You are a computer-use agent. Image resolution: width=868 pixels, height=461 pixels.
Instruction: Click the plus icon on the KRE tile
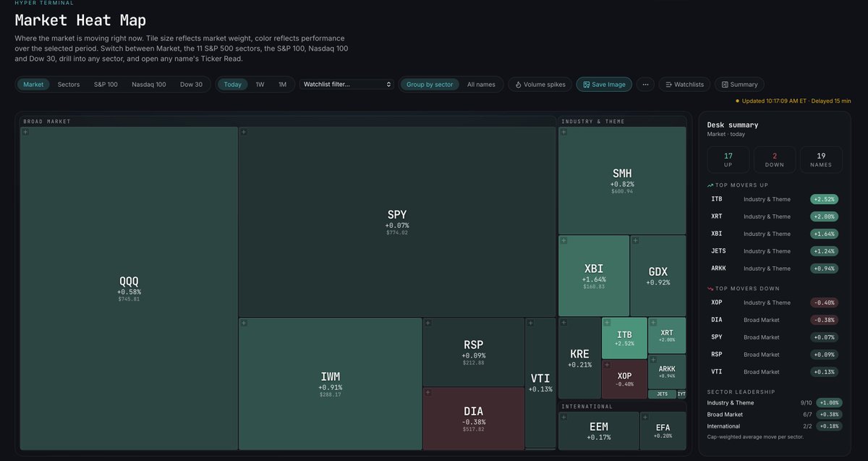[x=563, y=323]
